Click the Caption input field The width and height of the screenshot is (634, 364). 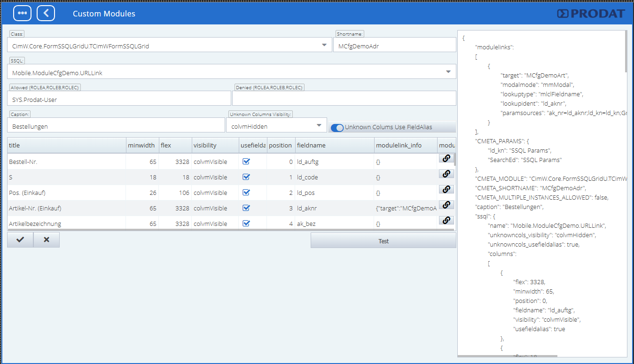116,126
